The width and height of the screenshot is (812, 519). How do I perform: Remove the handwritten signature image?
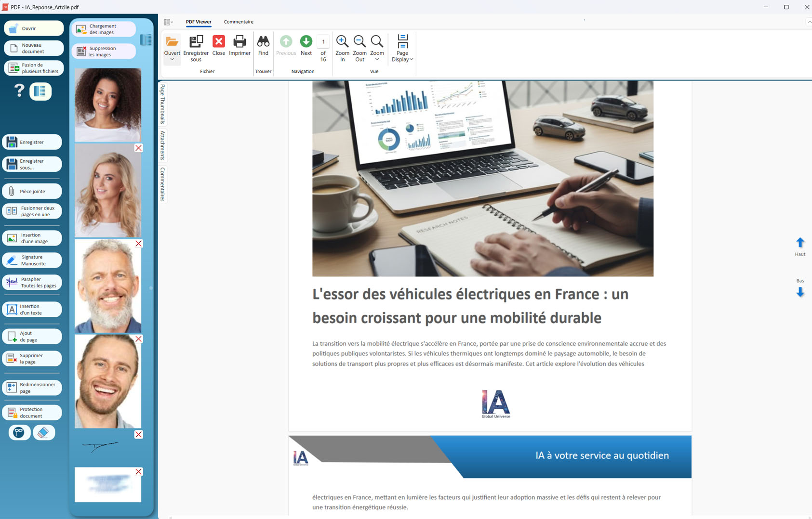139,434
